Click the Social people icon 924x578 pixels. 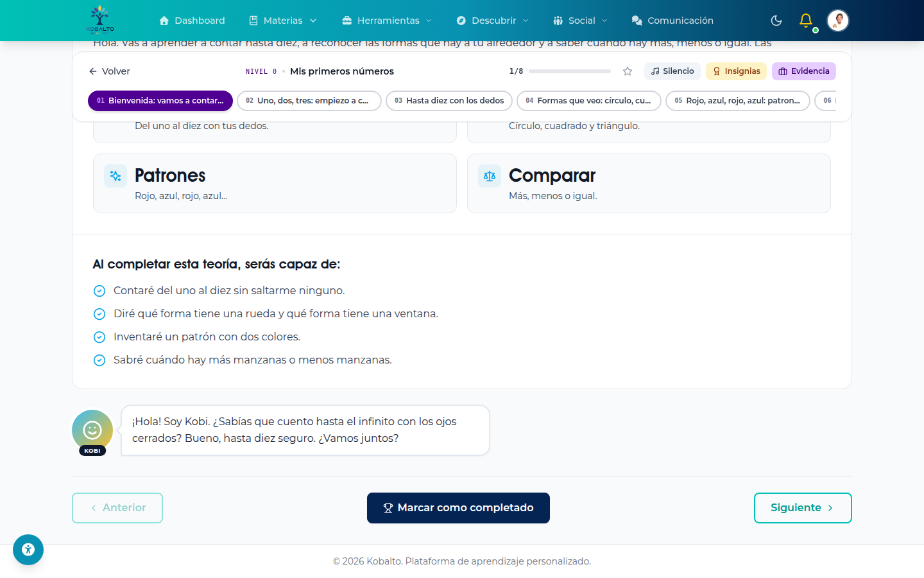tap(558, 21)
